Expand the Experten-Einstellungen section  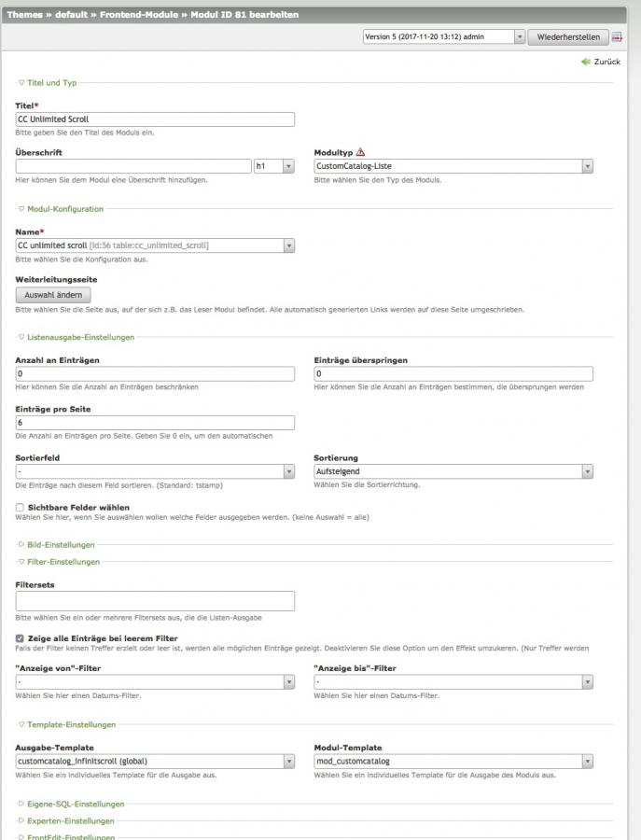[65, 820]
